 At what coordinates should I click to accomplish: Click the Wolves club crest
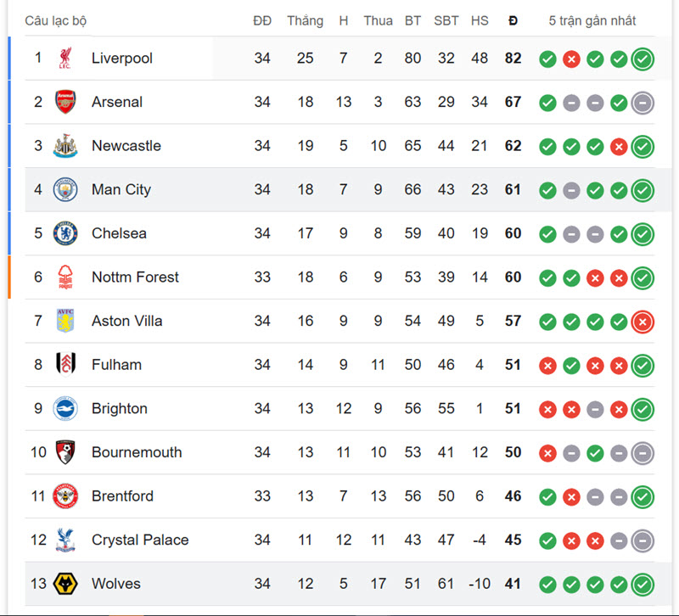tap(65, 584)
